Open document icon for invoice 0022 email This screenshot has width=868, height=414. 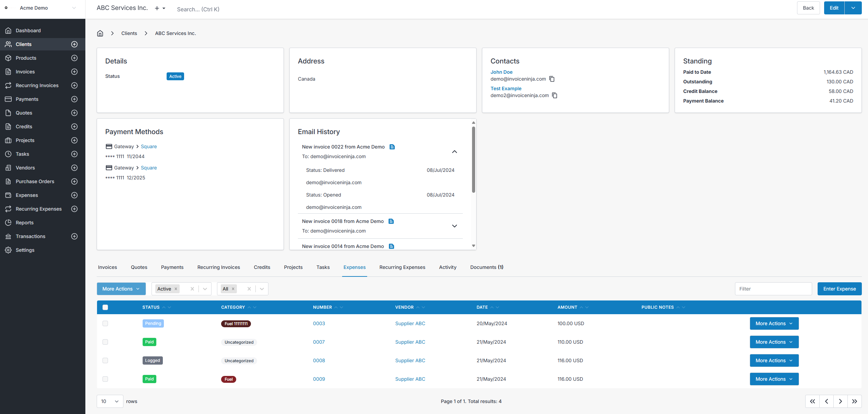pos(392,147)
